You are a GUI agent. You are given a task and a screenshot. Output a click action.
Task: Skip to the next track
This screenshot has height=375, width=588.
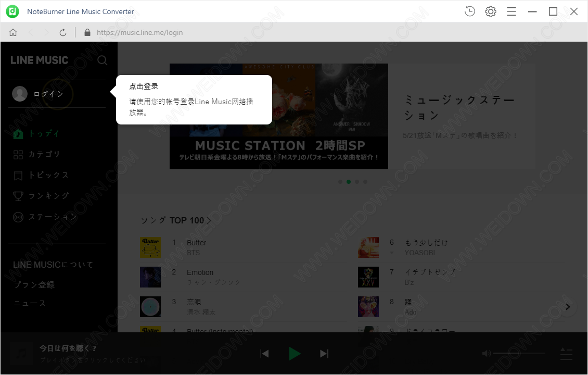pos(324,354)
